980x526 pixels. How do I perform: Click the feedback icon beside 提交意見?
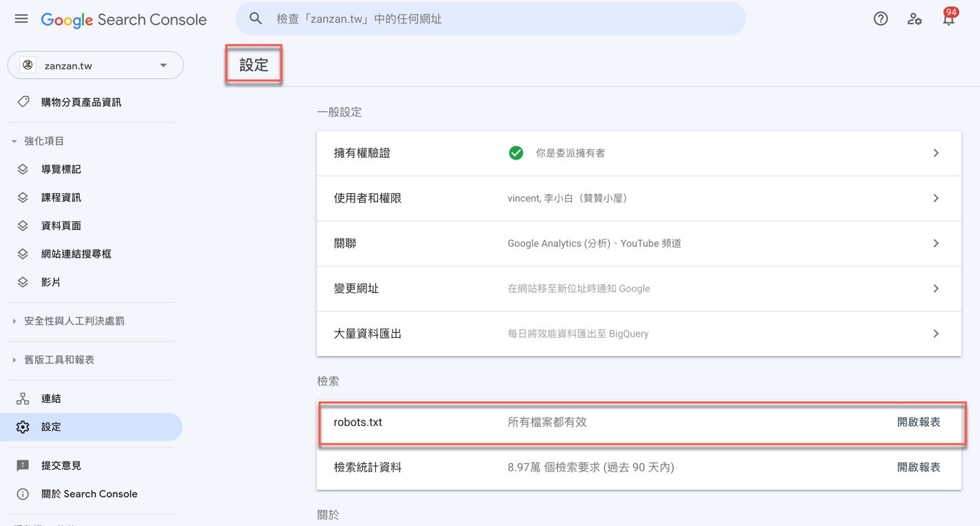point(23,466)
